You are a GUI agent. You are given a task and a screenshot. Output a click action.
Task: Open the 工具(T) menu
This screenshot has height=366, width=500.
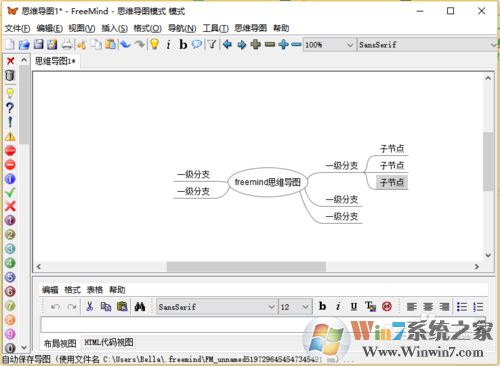tap(215, 28)
